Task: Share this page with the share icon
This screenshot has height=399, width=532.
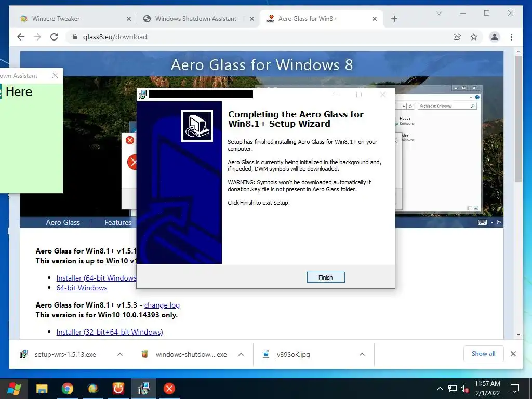Action: (457, 37)
